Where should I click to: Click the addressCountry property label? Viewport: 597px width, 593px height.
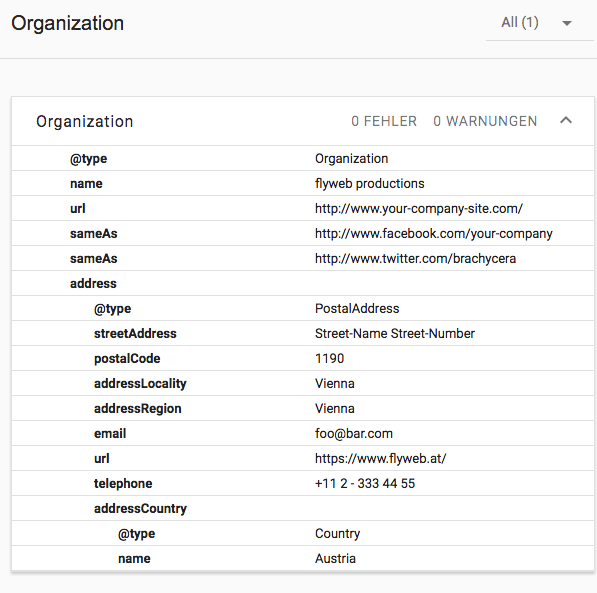coord(140,508)
